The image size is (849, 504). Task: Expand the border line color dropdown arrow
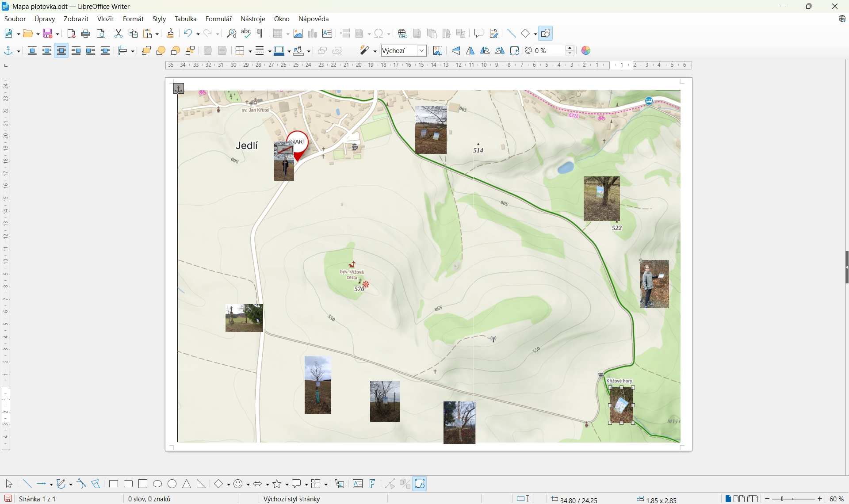(x=289, y=51)
